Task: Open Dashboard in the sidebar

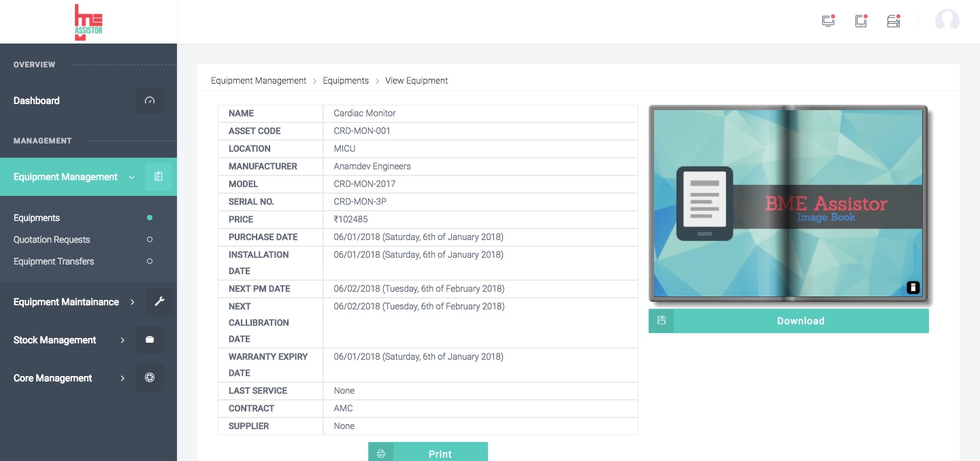Action: click(37, 101)
